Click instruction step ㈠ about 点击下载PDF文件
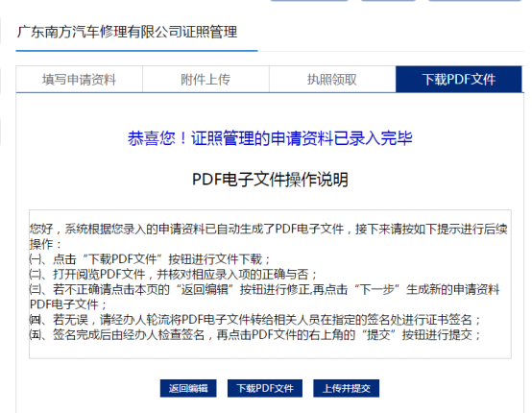 tap(149, 259)
